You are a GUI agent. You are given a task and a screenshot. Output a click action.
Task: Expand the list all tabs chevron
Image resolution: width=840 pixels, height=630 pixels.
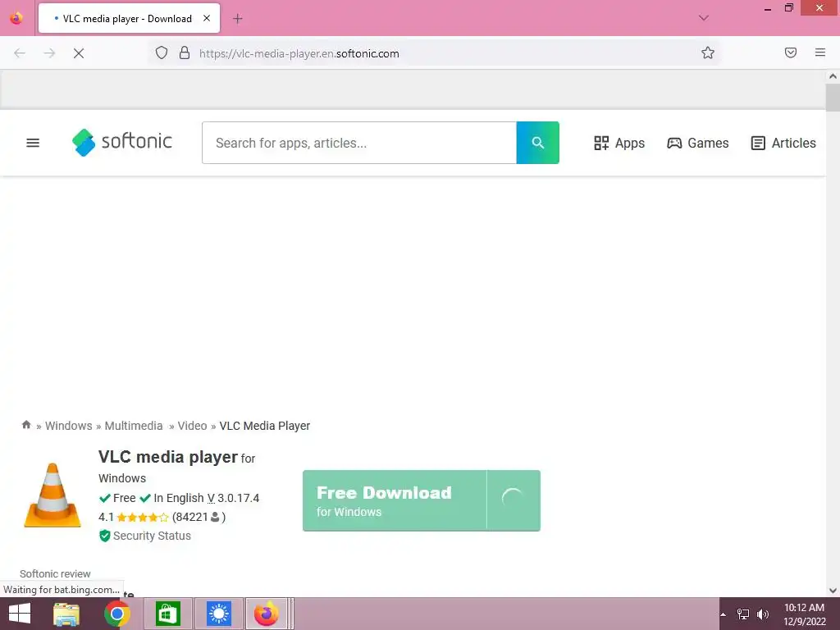point(704,18)
